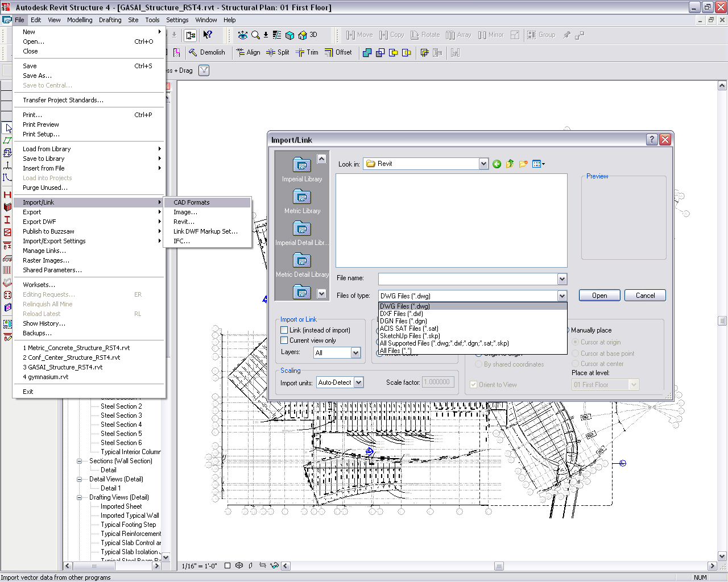Open the Import units Auto-Detect dropdown

(x=358, y=383)
